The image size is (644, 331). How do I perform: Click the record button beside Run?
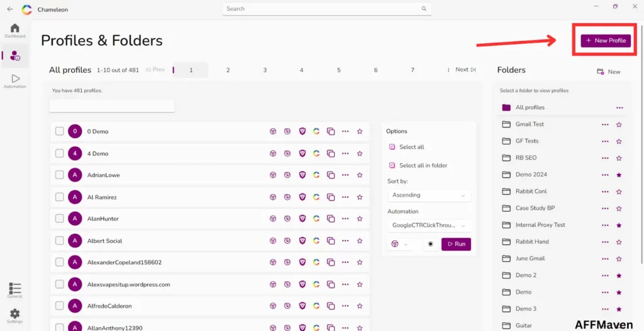[x=430, y=244]
